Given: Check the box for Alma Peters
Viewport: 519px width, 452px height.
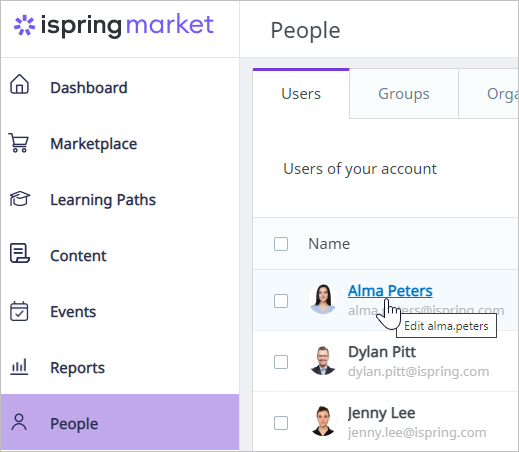Looking at the screenshot, I should [281, 301].
